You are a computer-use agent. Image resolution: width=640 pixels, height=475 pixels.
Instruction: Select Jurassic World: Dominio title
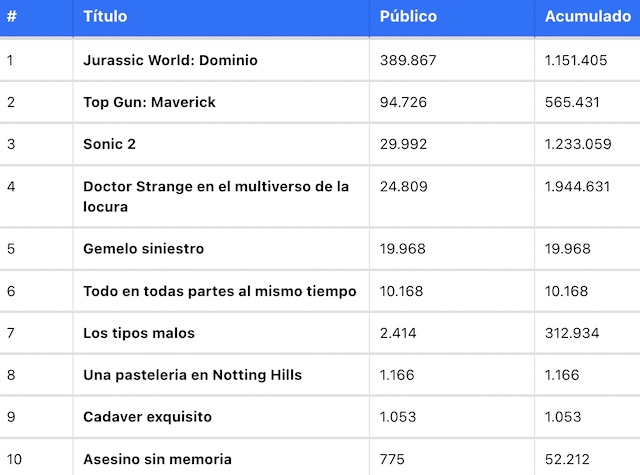tap(170, 60)
